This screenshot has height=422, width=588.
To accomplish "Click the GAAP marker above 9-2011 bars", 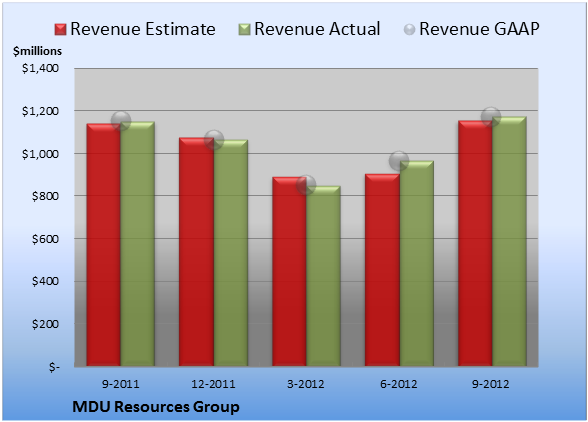I will click(x=121, y=121).
